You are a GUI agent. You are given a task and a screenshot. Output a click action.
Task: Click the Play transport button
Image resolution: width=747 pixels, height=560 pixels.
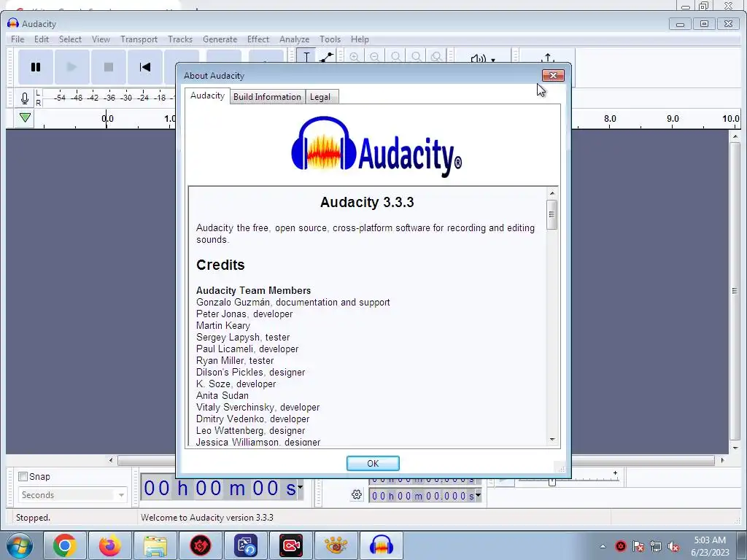tap(72, 67)
